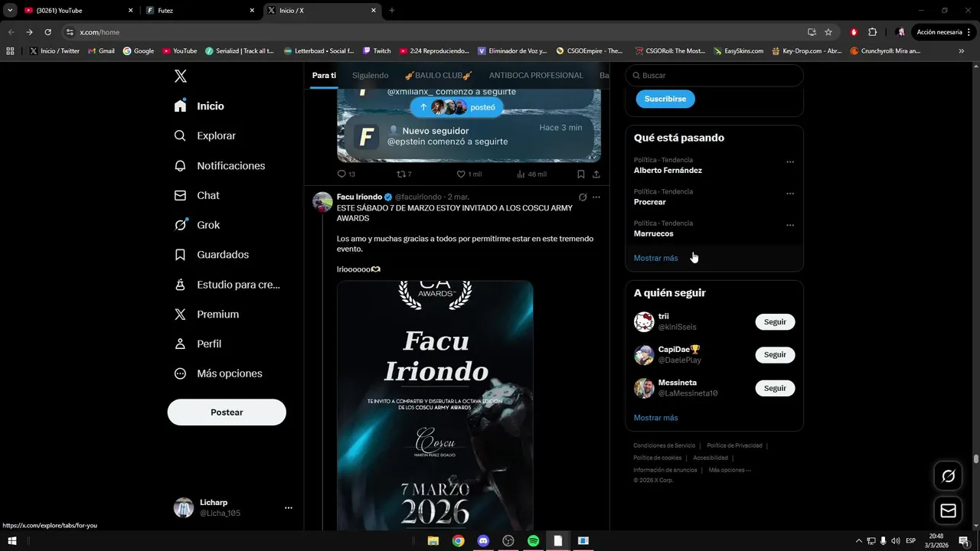980x551 pixels.
Task: View analytics showing 46 mil views
Action: click(531, 174)
